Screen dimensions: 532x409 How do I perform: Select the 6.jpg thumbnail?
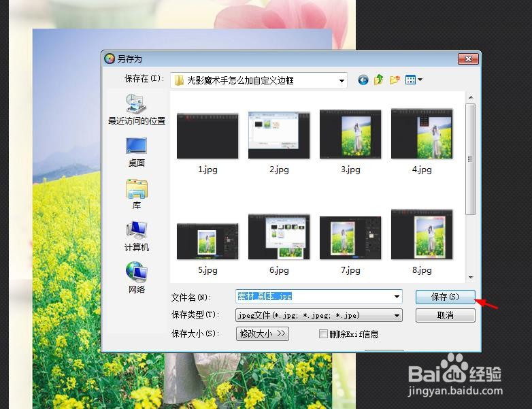pyautogui.click(x=279, y=237)
